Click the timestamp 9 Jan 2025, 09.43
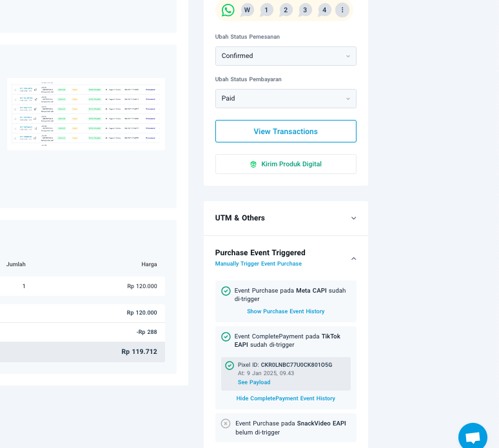The width and height of the screenshot is (499, 448). 271,373
